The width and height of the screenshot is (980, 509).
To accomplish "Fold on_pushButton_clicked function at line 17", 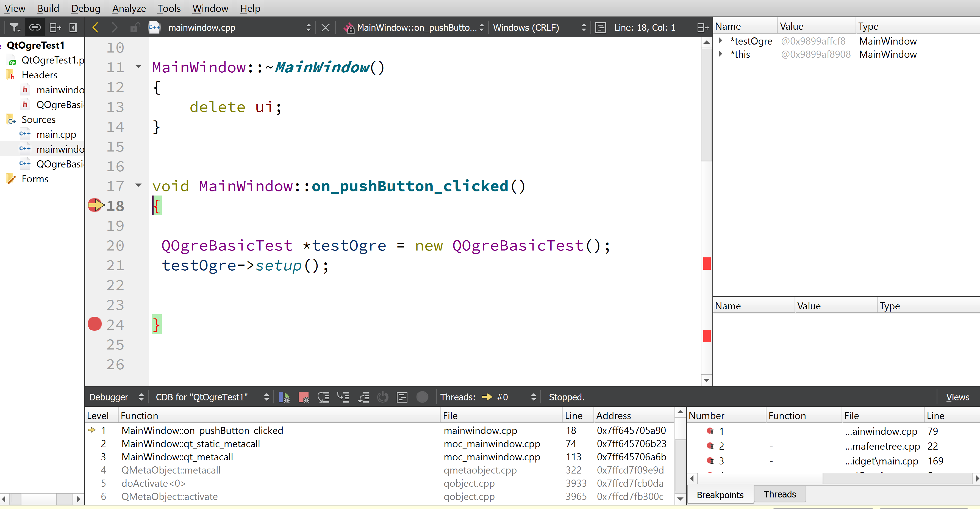I will pyautogui.click(x=138, y=185).
